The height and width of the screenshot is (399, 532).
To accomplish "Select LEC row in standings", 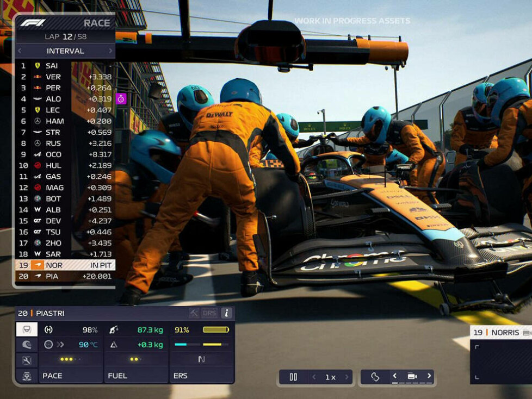I will pyautogui.click(x=65, y=110).
